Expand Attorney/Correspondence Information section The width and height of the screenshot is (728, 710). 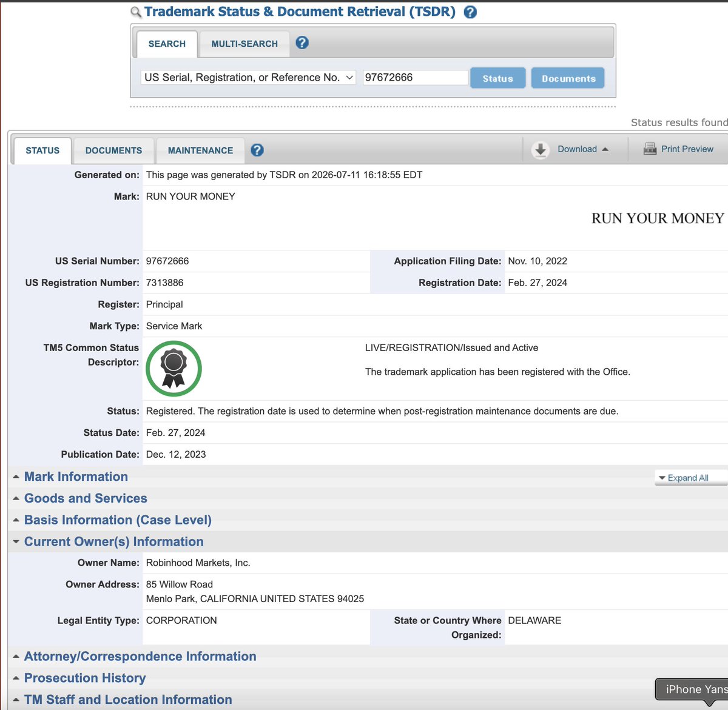click(140, 656)
